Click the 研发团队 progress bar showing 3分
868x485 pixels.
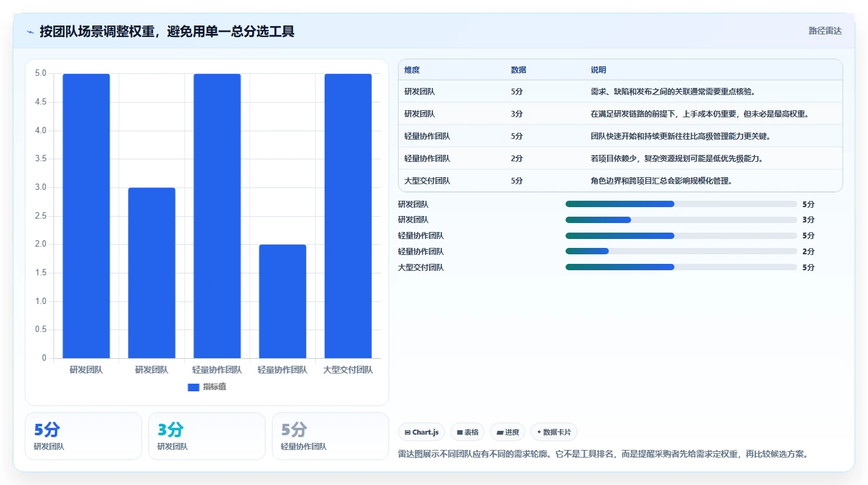point(681,220)
